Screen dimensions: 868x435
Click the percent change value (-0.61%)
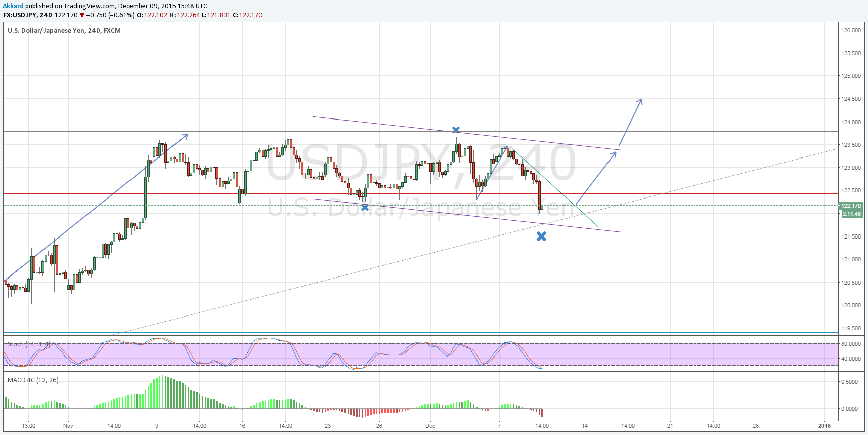[x=121, y=15]
